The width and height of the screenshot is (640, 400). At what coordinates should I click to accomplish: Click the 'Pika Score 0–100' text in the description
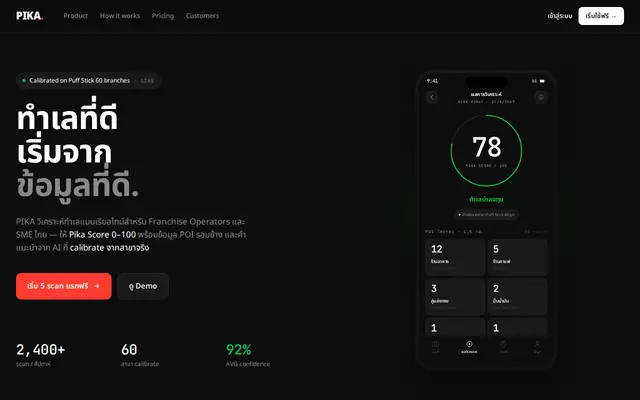tap(102, 235)
